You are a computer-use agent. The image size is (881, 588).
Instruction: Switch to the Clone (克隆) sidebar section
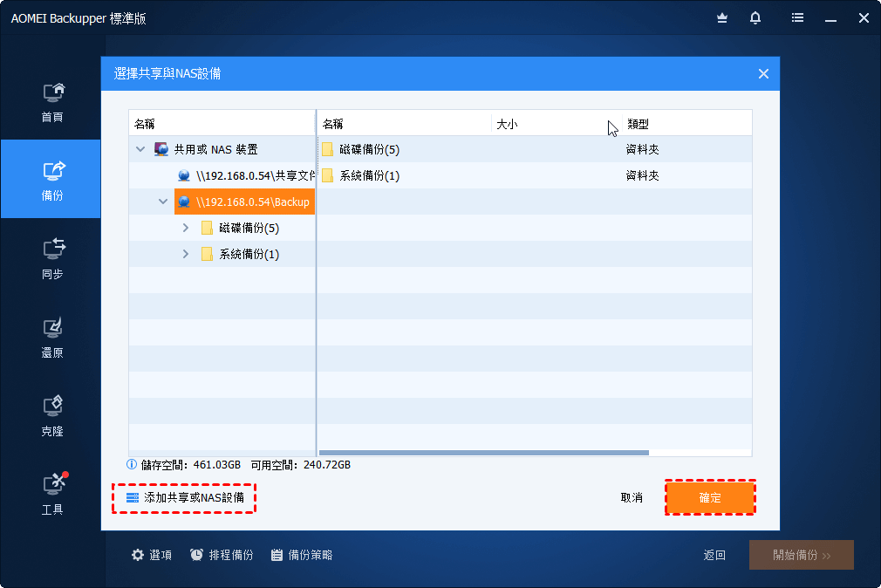[x=52, y=416]
